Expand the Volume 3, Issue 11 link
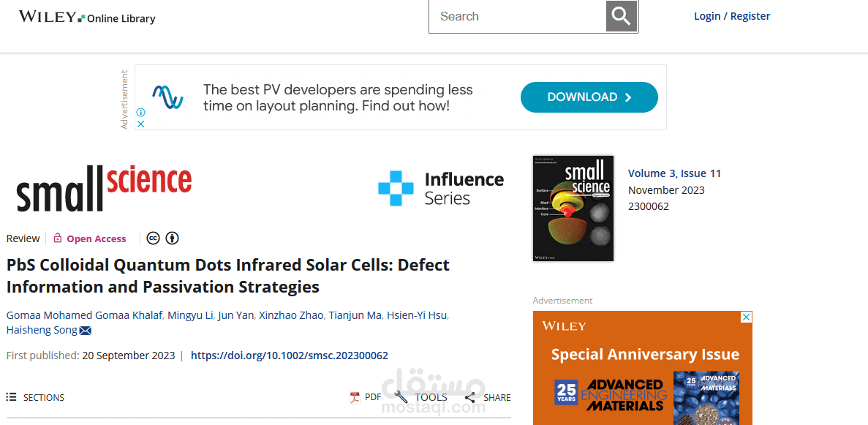868x425 pixels. 674,173
